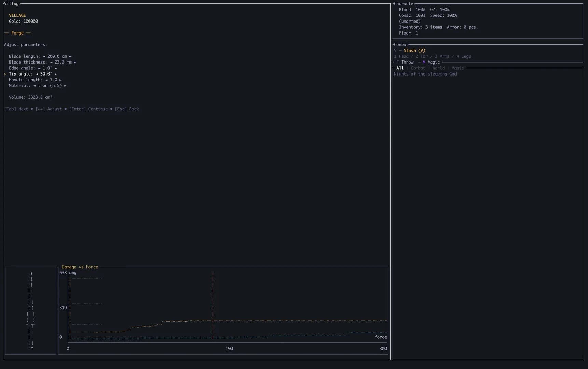Click the Armor: 0 pcs. text
This screenshot has height=369, width=588.
pos(462,27)
